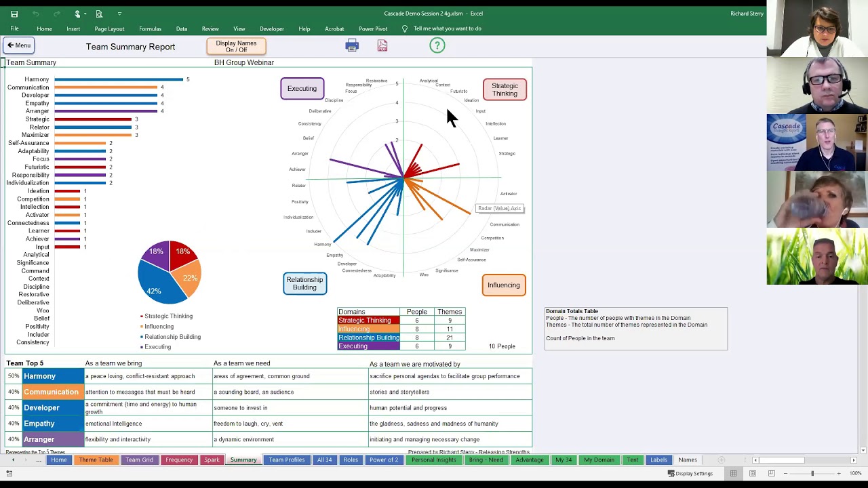Click the horizontal scrollbar thumb
This screenshot has width=868, height=488.
(x=782, y=460)
